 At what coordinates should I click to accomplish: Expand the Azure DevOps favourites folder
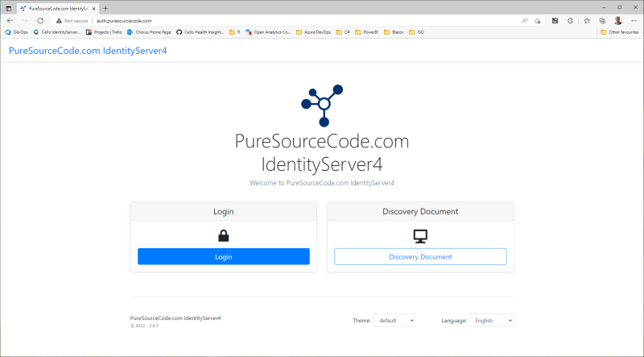coord(313,32)
